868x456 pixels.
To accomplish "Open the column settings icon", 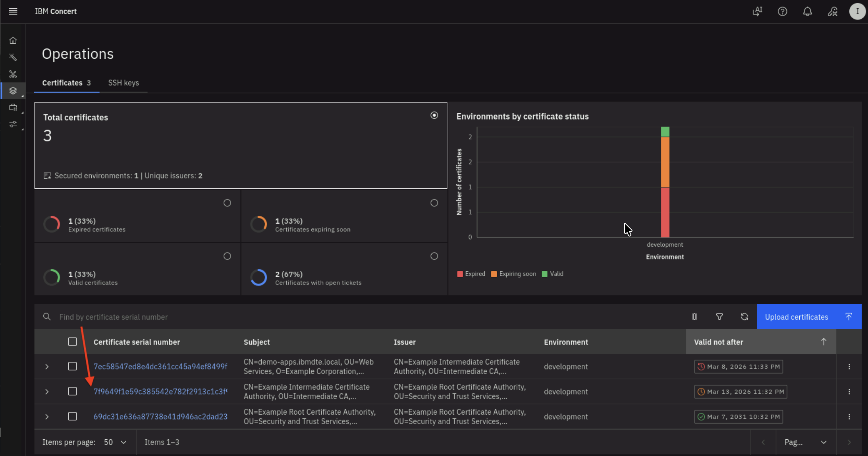I will [x=694, y=317].
